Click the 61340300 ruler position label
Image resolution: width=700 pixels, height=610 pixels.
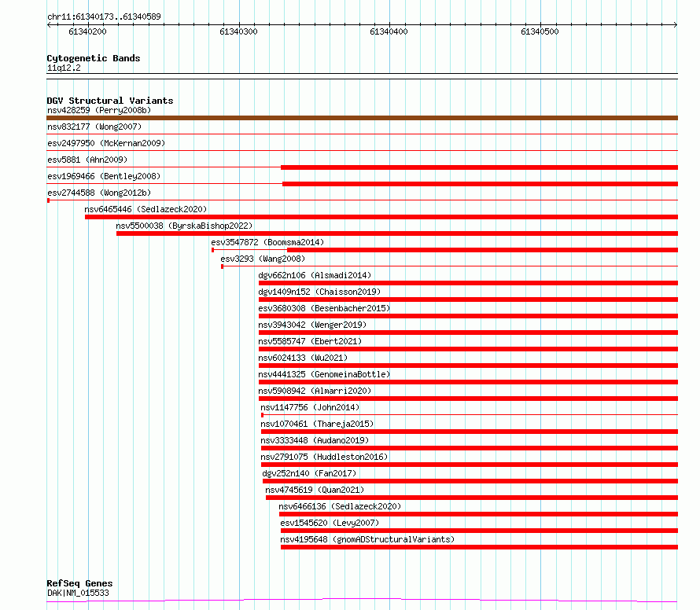[x=238, y=31]
